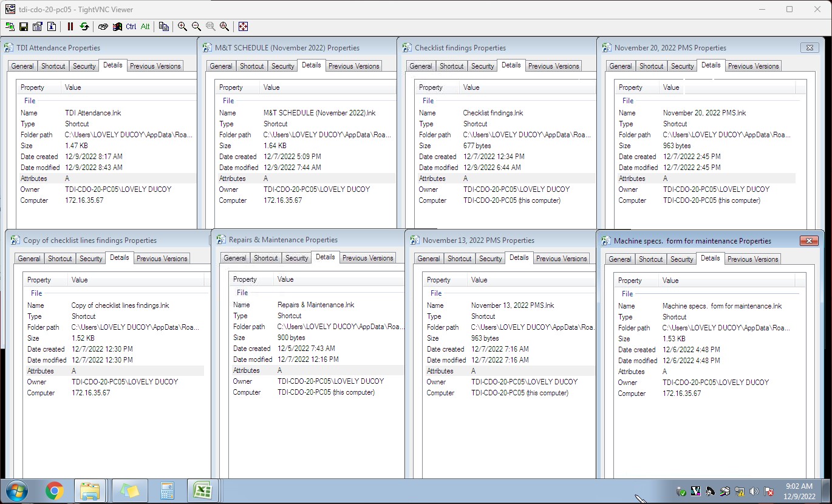This screenshot has width=832, height=504.
Task: Send Ctrl+Alt+Del to the remote host
Action: 103,27
